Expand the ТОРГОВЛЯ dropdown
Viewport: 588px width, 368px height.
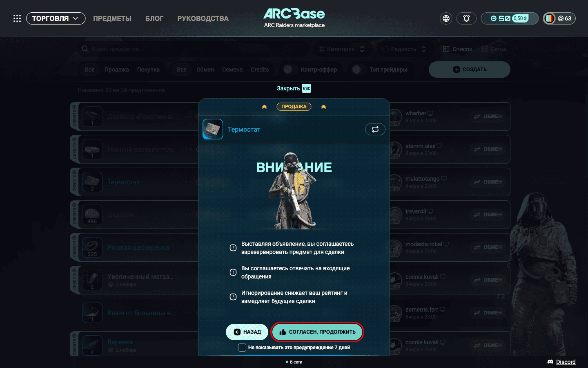click(x=56, y=18)
